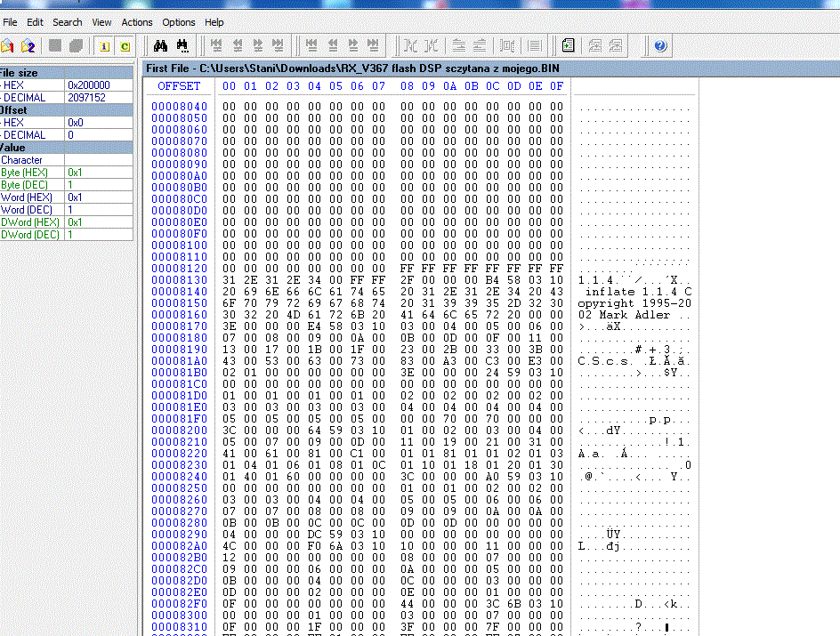Open first file icon in toolbar
Image resolution: width=840 pixels, height=636 pixels.
point(7,46)
